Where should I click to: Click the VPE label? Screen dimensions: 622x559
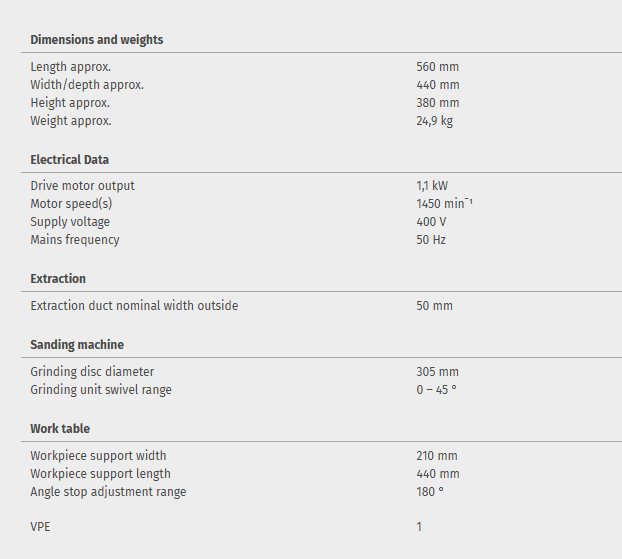[x=40, y=526]
